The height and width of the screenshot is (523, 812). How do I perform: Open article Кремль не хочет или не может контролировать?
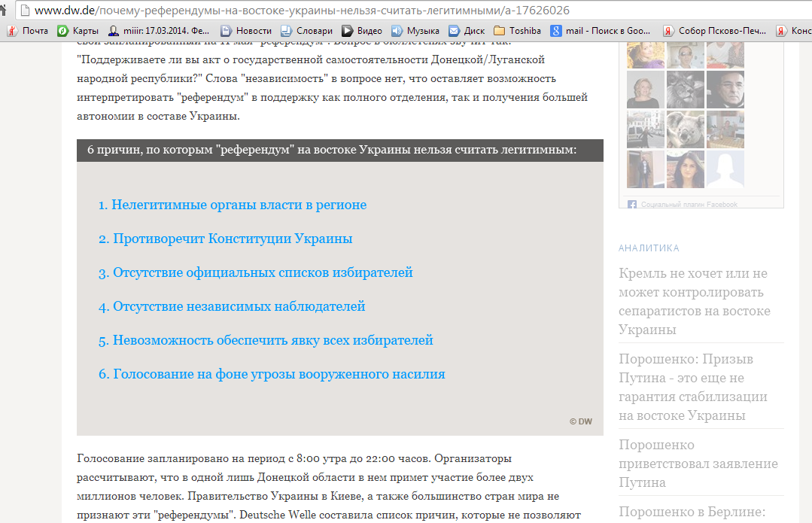pyautogui.click(x=695, y=301)
